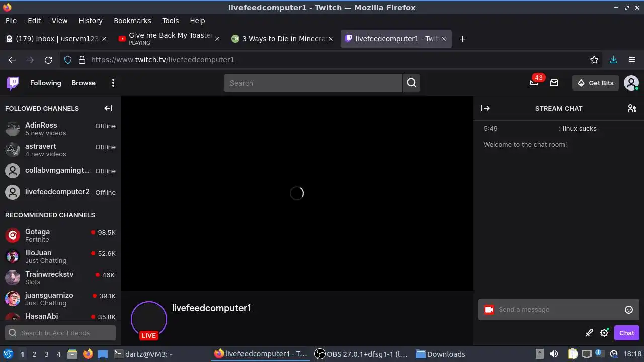Viewport: 644px width, 362px height.
Task: Open IlloJuan recommended channel
Action: pos(60,256)
